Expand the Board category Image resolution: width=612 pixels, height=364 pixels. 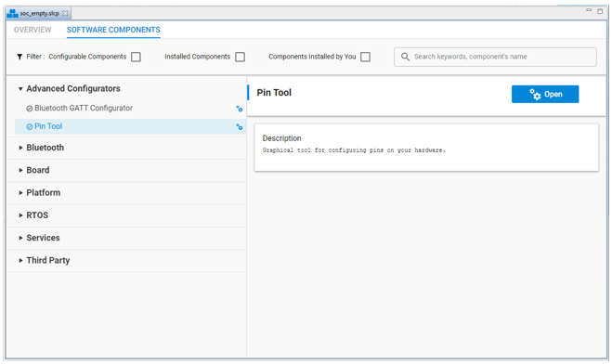coord(20,171)
